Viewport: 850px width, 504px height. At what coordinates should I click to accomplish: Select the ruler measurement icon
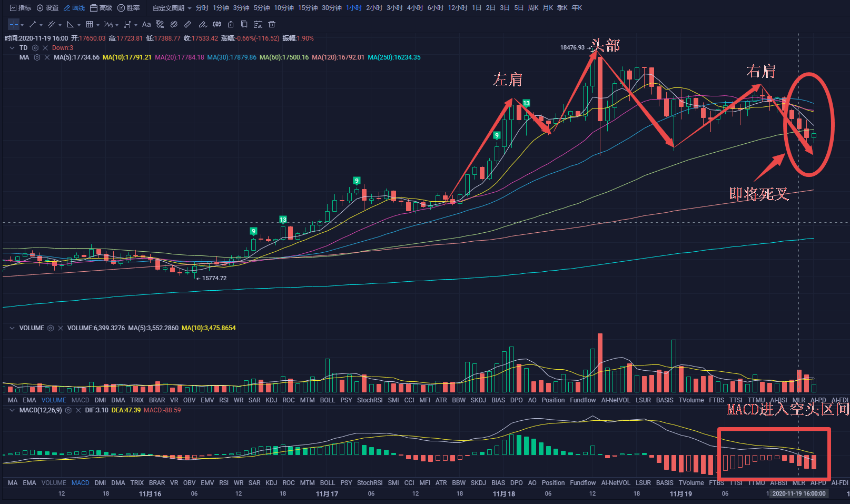187,24
